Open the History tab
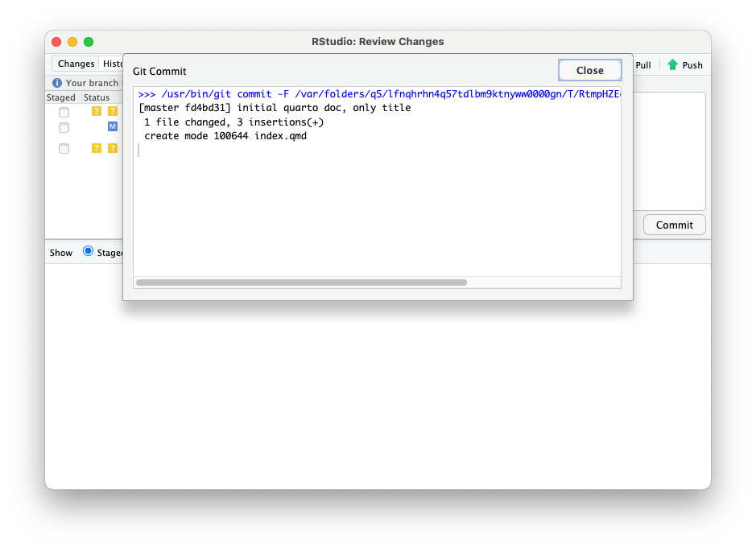The width and height of the screenshot is (756, 549). coord(111,64)
